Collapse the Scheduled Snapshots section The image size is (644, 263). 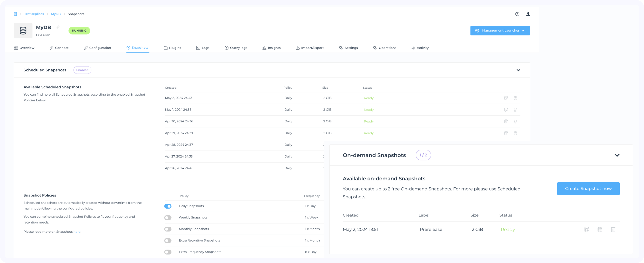pos(518,70)
